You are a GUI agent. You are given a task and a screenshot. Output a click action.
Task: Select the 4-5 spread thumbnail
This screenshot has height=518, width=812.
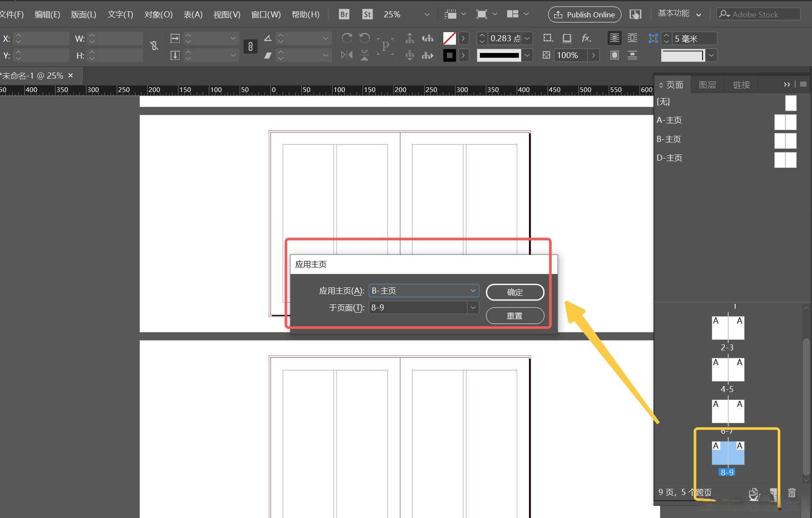(x=728, y=370)
